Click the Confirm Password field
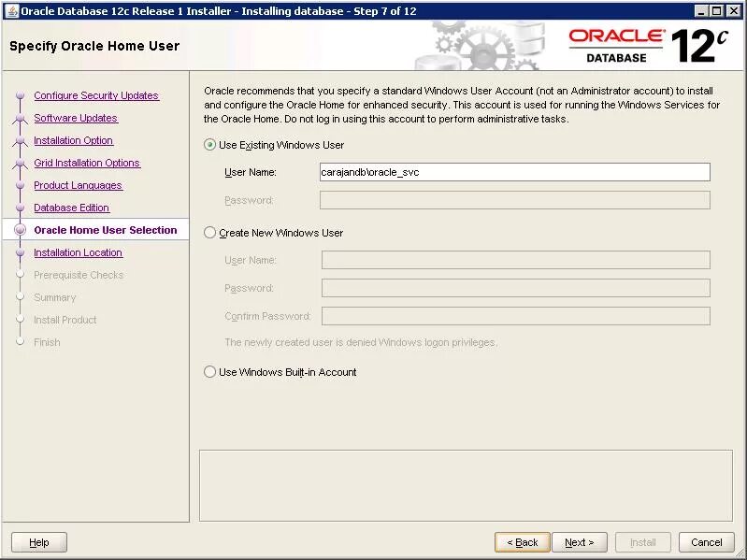 click(x=515, y=316)
